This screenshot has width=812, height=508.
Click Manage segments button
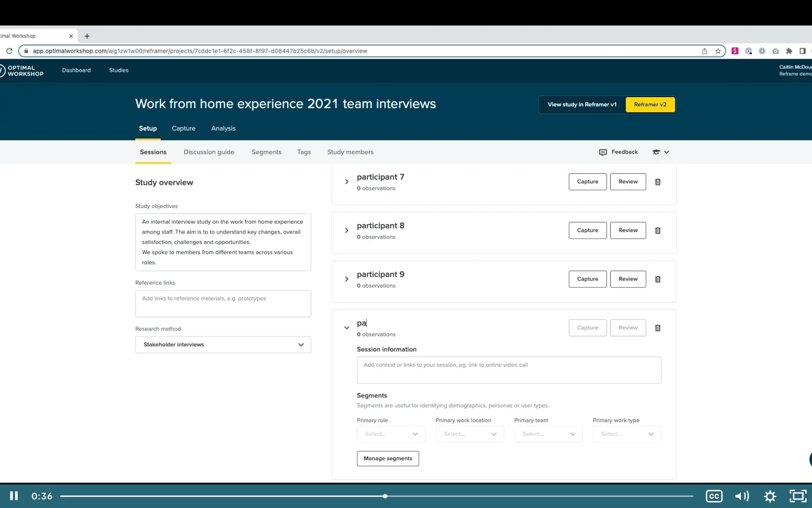(388, 458)
